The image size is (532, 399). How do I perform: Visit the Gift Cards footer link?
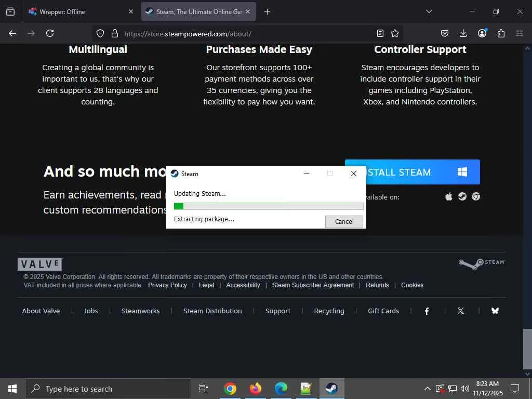(383, 311)
